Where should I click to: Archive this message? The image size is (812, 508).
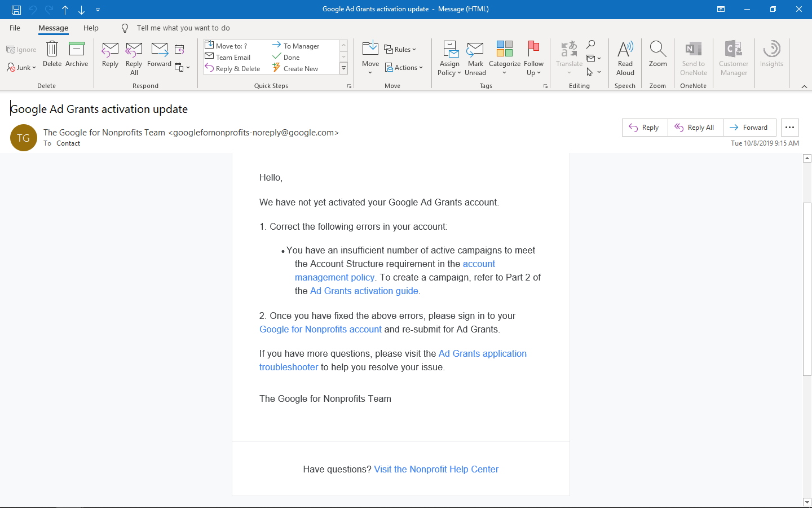coord(77,54)
